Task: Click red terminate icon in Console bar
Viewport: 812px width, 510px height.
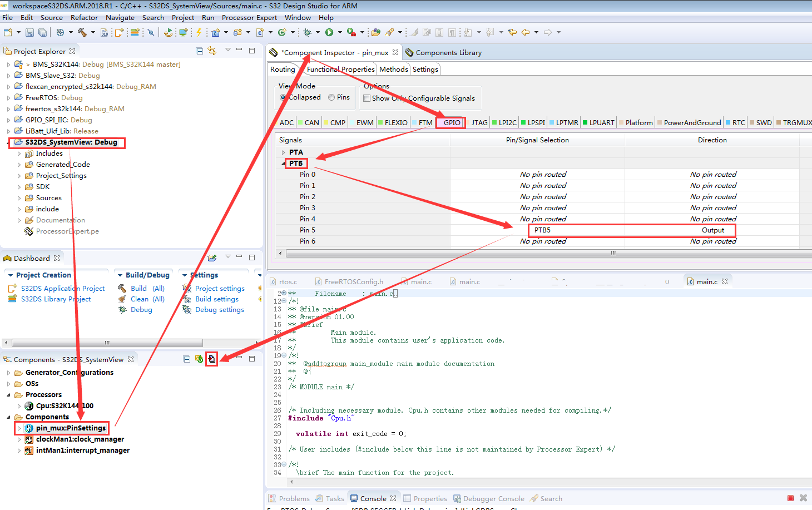Action: click(791, 498)
